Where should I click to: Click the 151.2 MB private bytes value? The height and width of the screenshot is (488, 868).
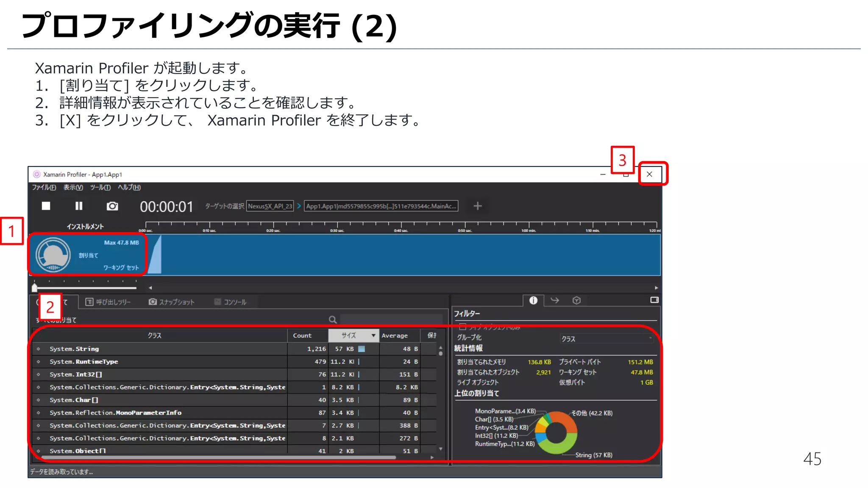pos(640,362)
